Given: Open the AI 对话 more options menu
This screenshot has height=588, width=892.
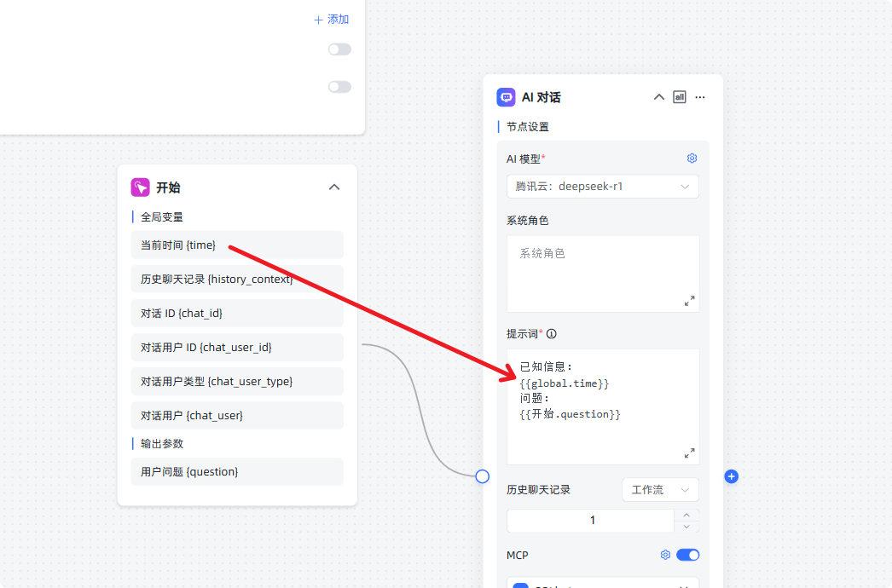Looking at the screenshot, I should [x=700, y=97].
